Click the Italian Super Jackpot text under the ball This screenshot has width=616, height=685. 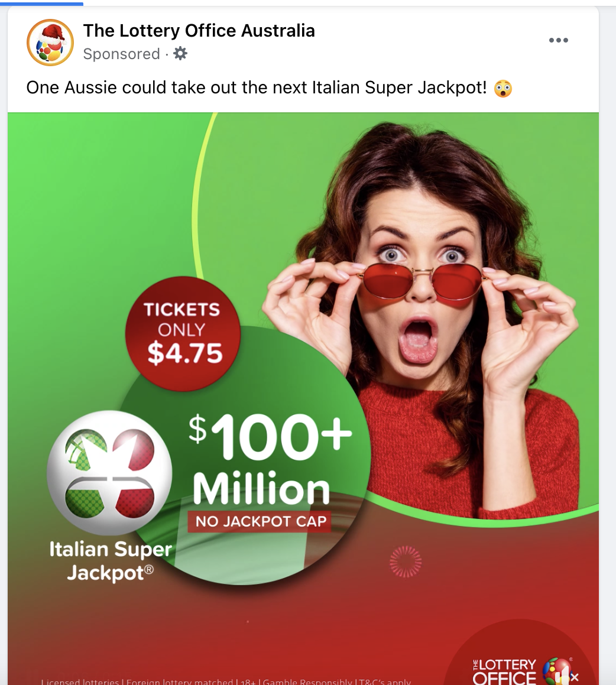[111, 560]
